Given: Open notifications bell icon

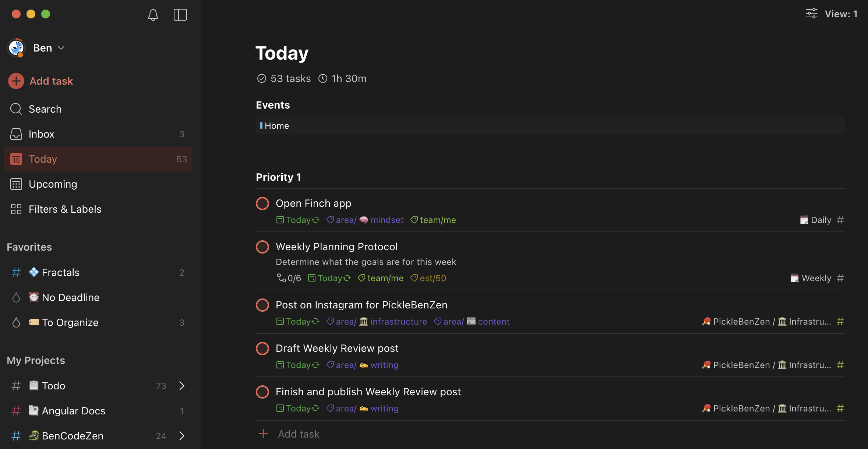Looking at the screenshot, I should 153,15.
